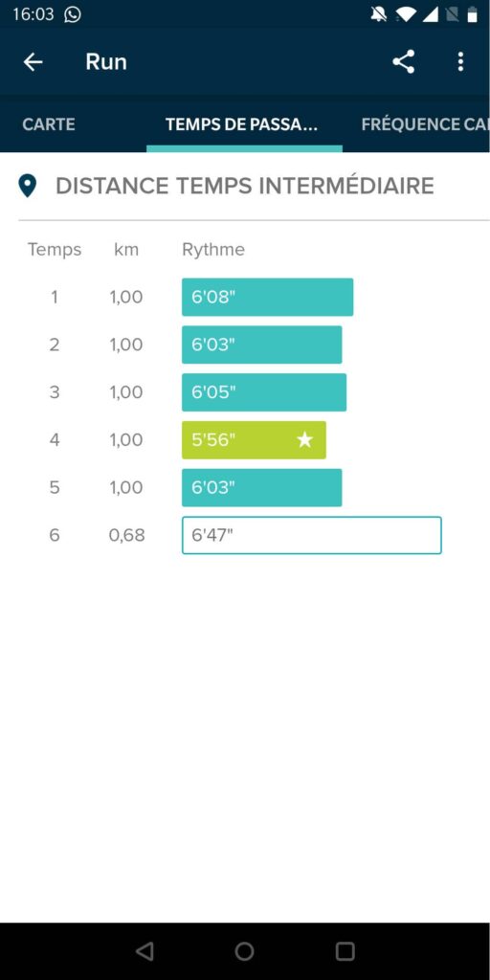490x980 pixels.
Task: Open the FRÉQUENCE CA... tab
Action: click(425, 123)
